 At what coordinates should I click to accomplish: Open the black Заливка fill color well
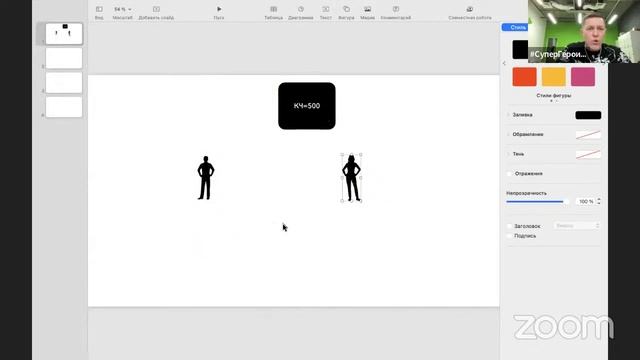(588, 115)
